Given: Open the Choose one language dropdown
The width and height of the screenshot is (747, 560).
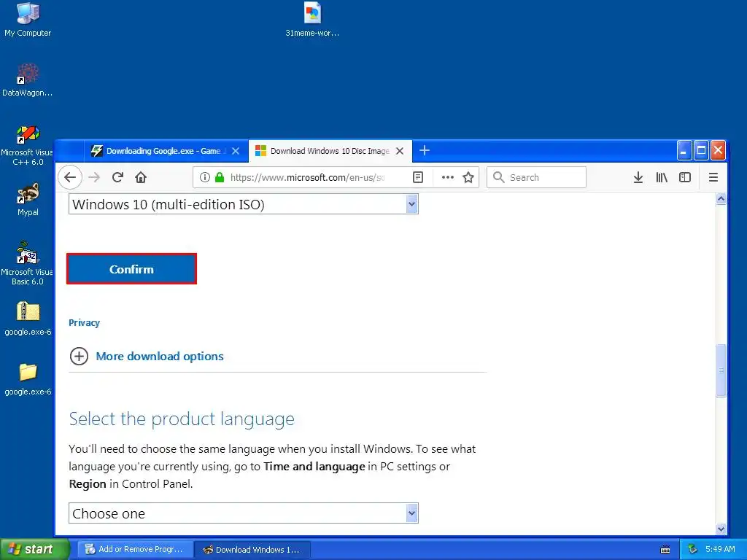Looking at the screenshot, I should tap(244, 513).
